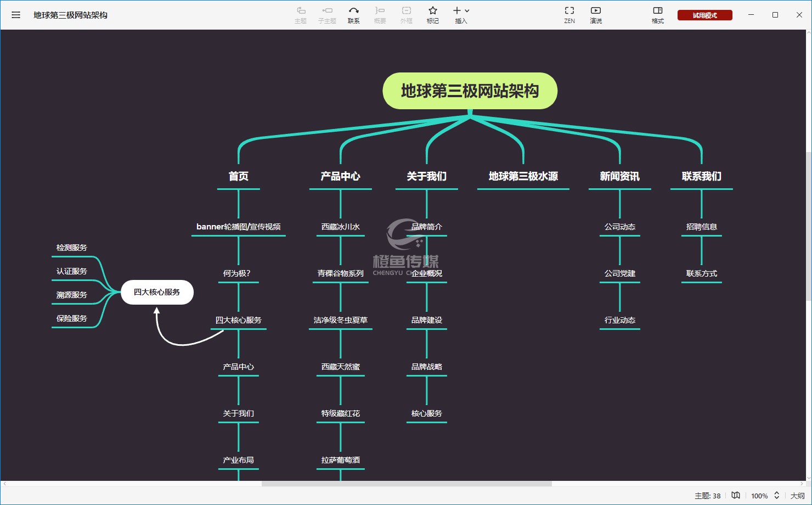Select the 溯源服务 subtopic
Image resolution: width=812 pixels, height=505 pixels.
[x=72, y=295]
